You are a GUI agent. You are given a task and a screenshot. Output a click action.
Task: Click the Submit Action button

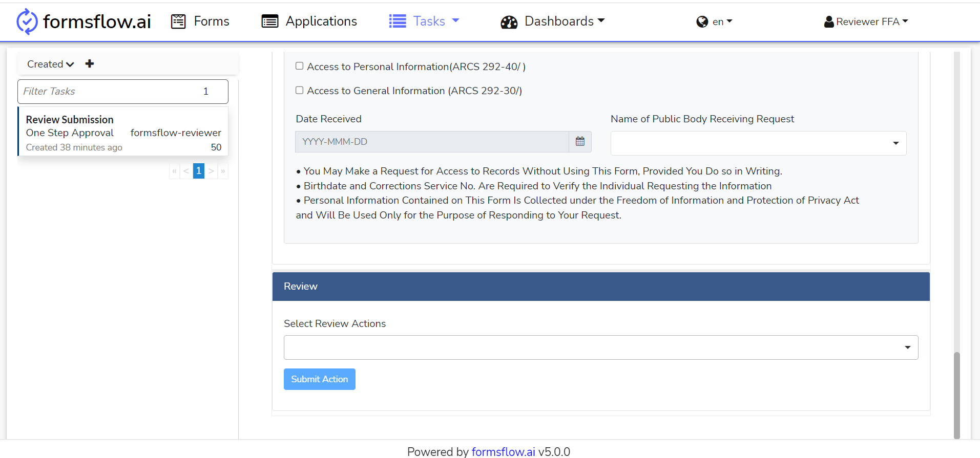tap(320, 379)
